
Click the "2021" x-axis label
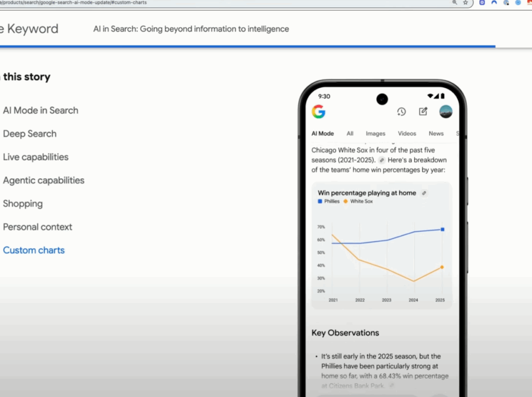coord(333,300)
